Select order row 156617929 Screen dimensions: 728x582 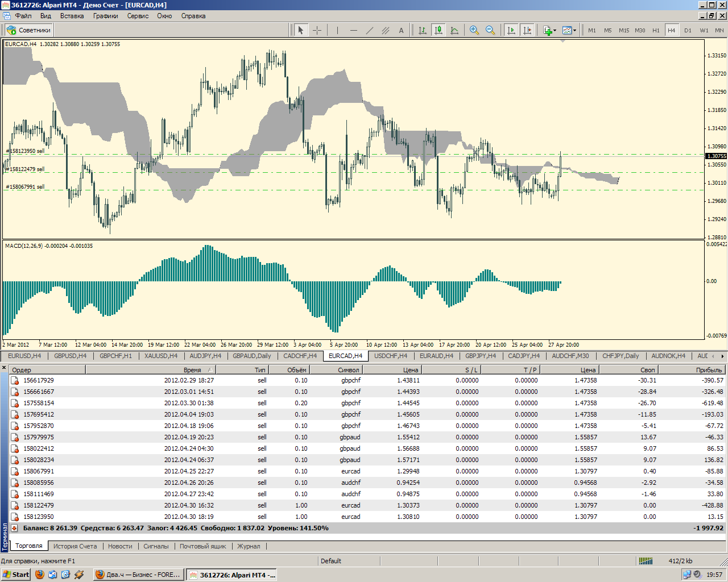(x=367, y=380)
